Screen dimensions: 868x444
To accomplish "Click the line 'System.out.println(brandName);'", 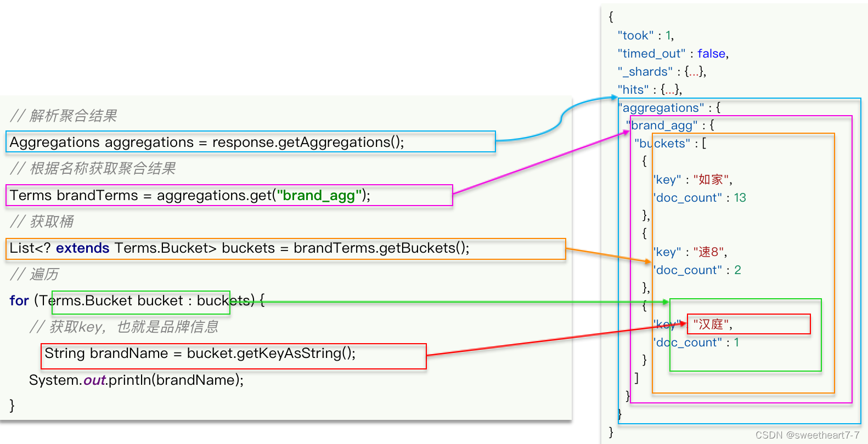I will [x=136, y=380].
